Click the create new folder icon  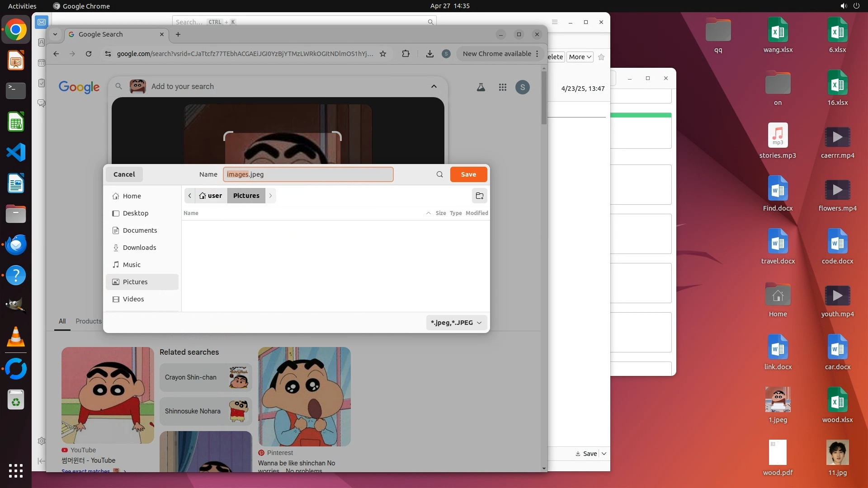coord(479,196)
